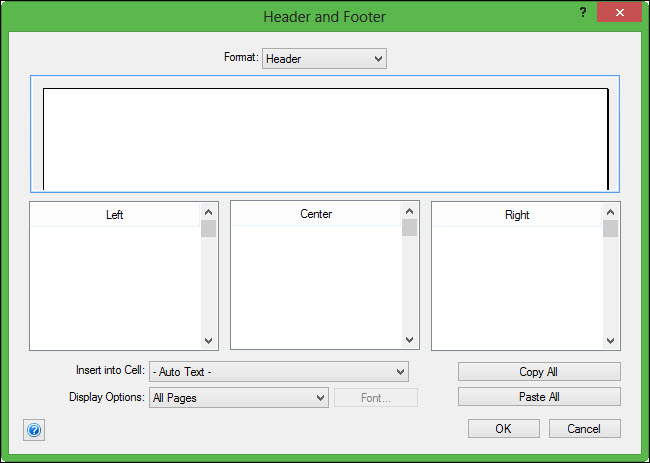Click the blue help icon
This screenshot has width=650, height=463.
(x=34, y=430)
